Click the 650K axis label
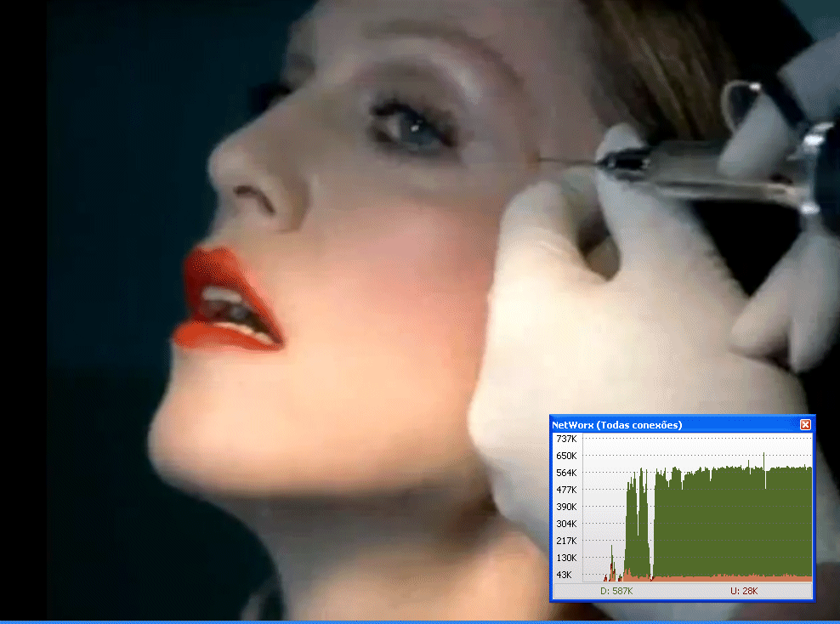 [566, 456]
